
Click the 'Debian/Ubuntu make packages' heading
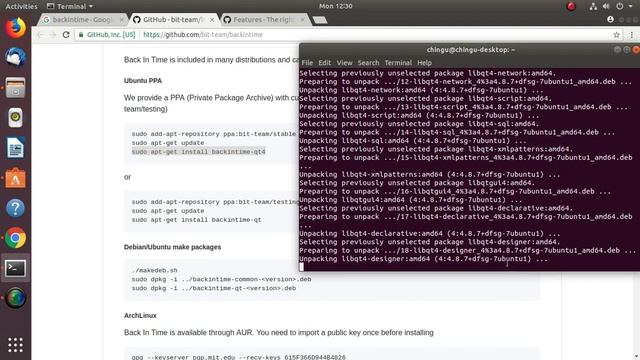tap(172, 247)
